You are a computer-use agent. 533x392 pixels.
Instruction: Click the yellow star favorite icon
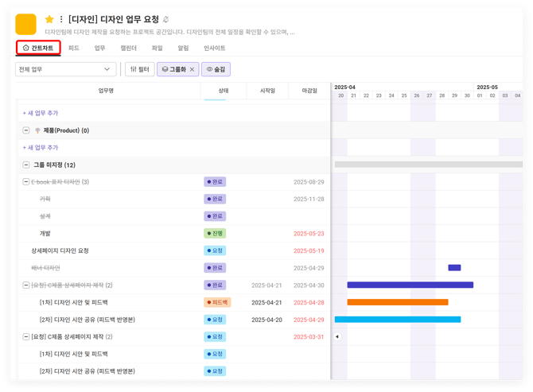(x=49, y=19)
